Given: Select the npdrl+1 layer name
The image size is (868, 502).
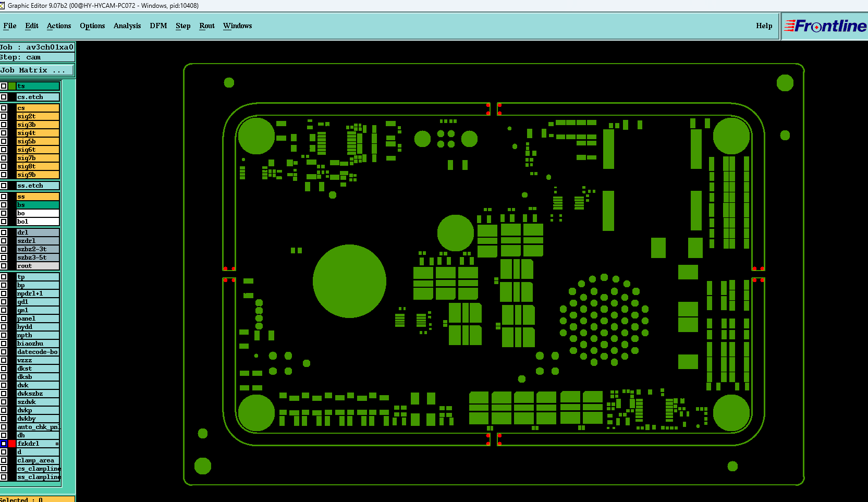Looking at the screenshot, I should pyautogui.click(x=38, y=293).
